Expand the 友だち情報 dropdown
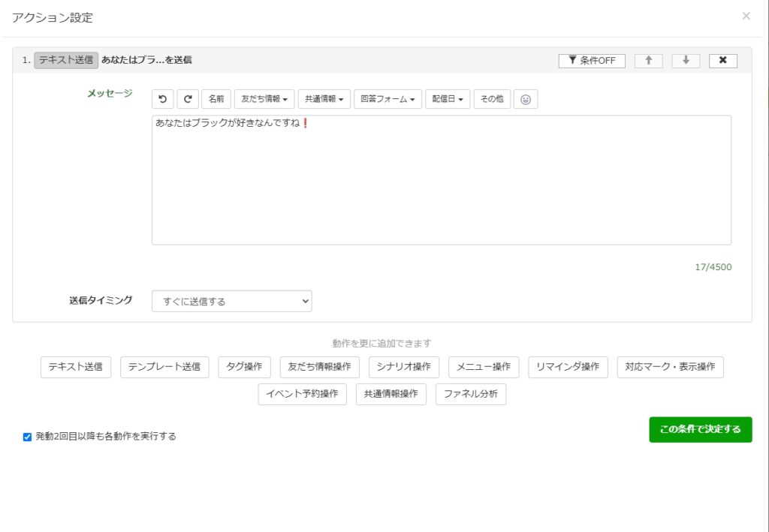 click(x=264, y=99)
